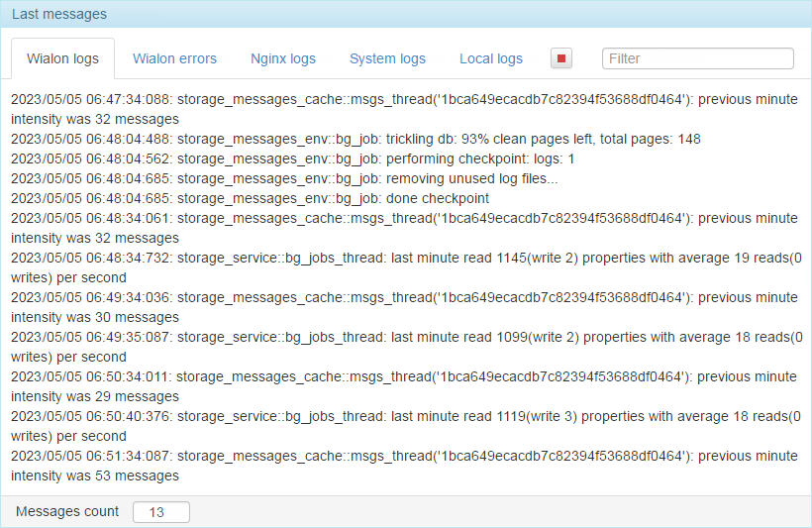Screen dimensions: 812x528
Task: Select the done checkpoint log line
Action: (250, 198)
